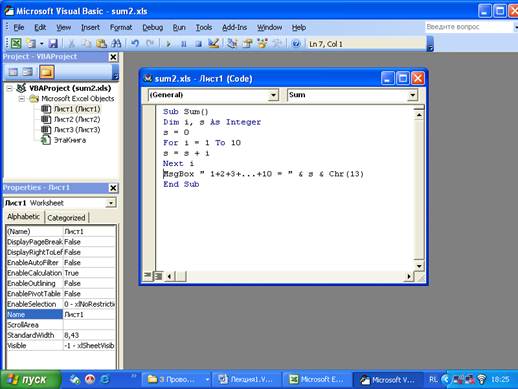The height and width of the screenshot is (389, 518).
Task: Click the Find binoculars icon
Action: (116, 44)
